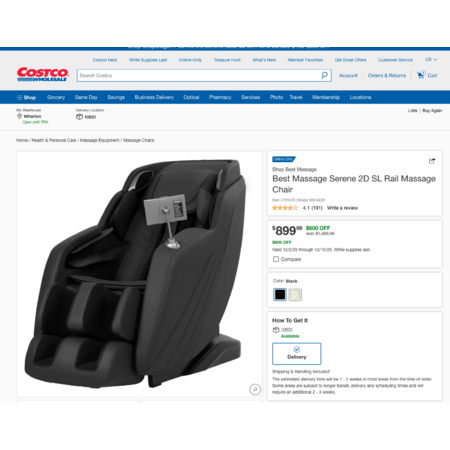Select the Delivery option

(x=297, y=354)
